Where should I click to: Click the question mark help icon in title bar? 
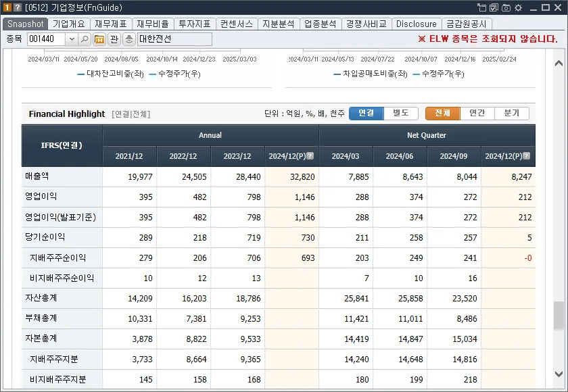point(17,7)
